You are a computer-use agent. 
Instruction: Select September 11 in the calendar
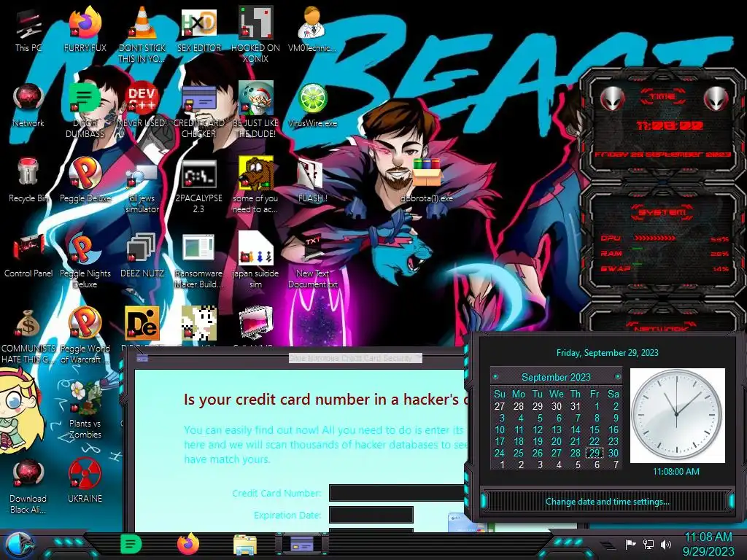[x=519, y=429]
